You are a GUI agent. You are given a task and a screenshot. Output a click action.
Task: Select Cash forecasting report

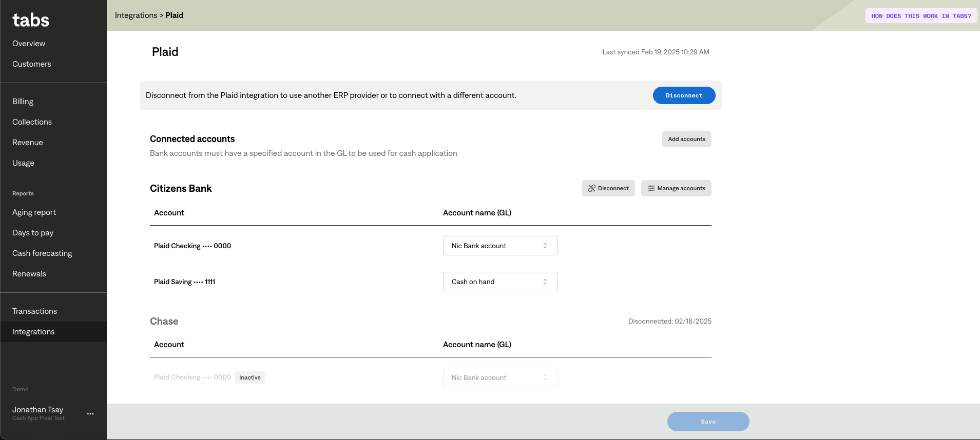[42, 253]
